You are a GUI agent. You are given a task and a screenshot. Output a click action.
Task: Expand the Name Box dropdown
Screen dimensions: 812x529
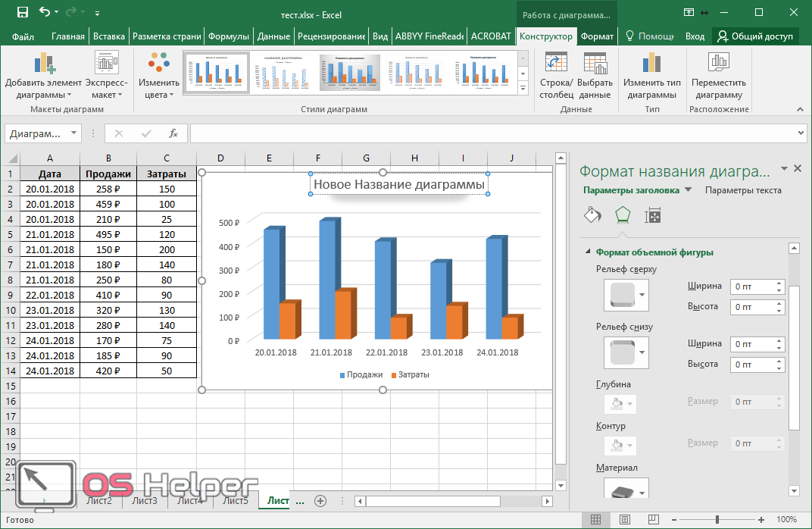coord(73,133)
